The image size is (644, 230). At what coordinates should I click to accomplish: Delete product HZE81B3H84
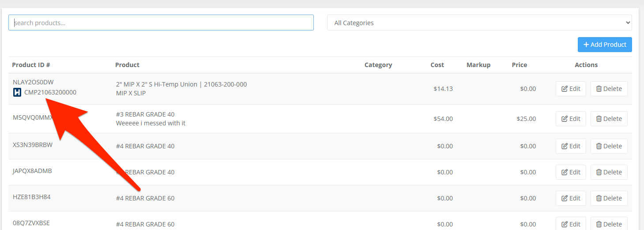(x=609, y=198)
